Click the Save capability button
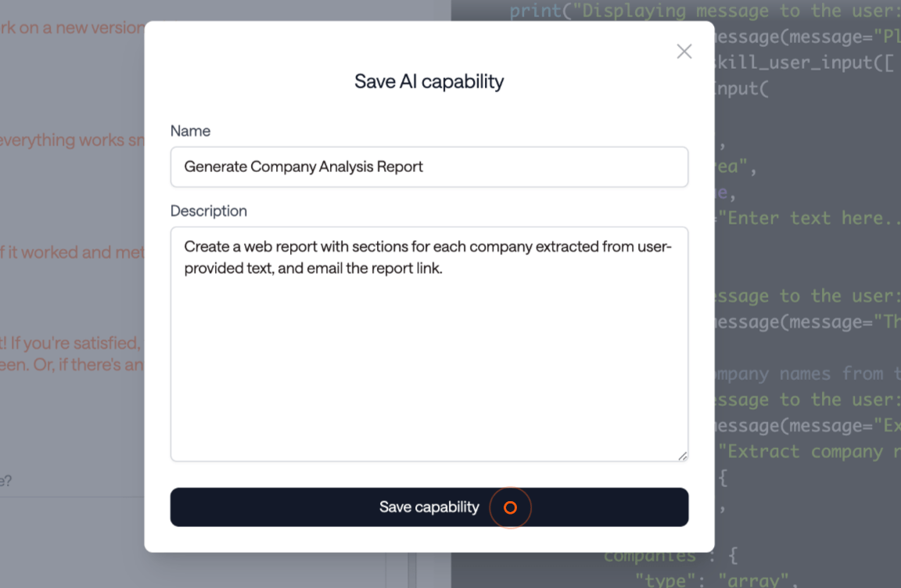Image resolution: width=901 pixels, height=588 pixels. pos(429,507)
